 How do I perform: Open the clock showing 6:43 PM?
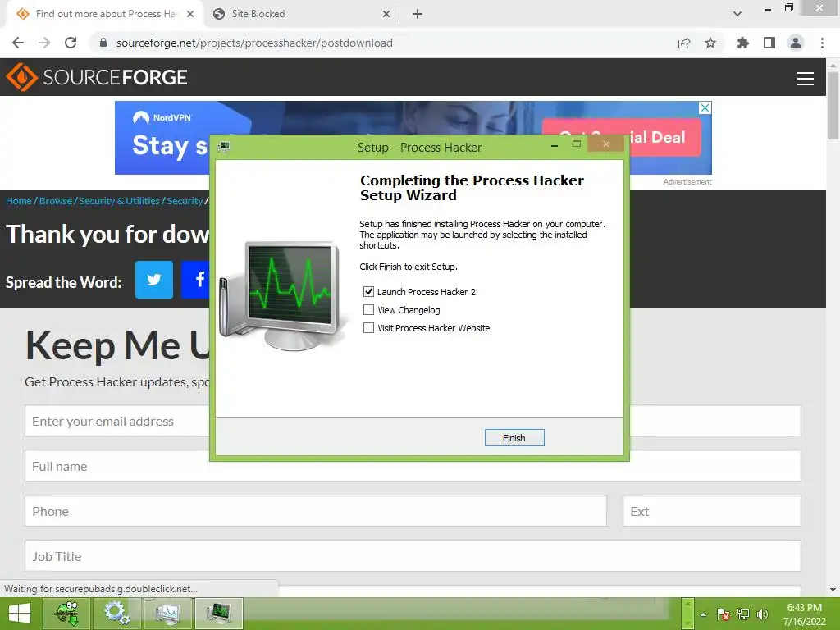(x=804, y=614)
